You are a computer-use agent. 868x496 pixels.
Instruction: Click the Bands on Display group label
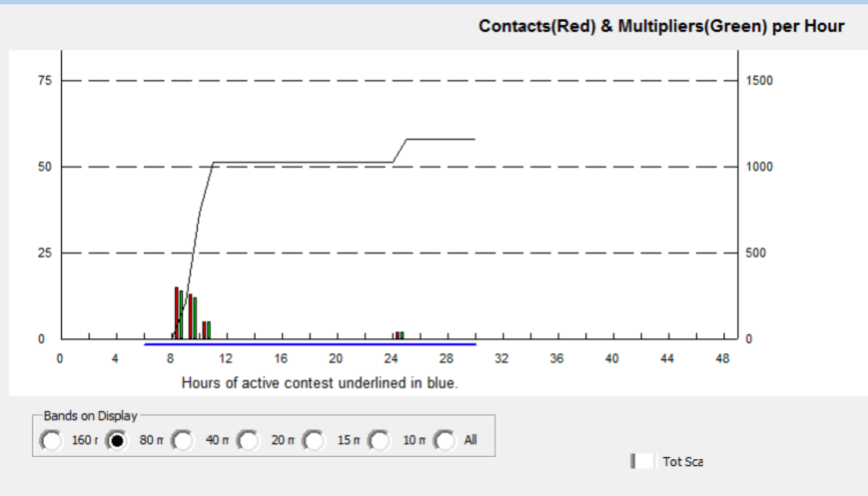coord(91,416)
